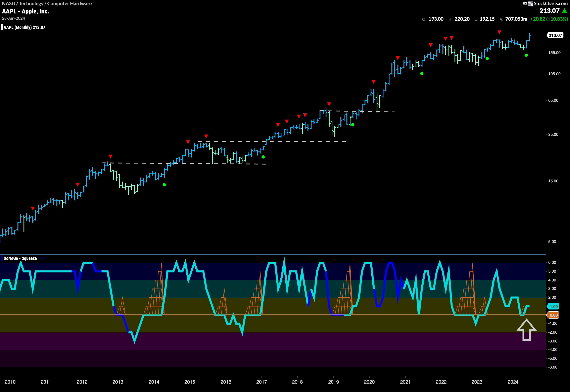This screenshot has width=570, height=392.
Task: Click the orange 0.00 zero-line value tag
Action: pyautogui.click(x=553, y=315)
